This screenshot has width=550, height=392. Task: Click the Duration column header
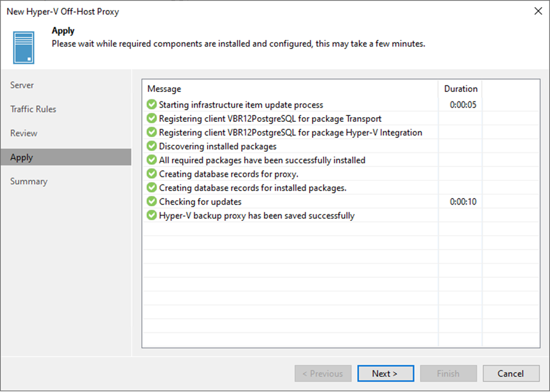pyautogui.click(x=460, y=88)
